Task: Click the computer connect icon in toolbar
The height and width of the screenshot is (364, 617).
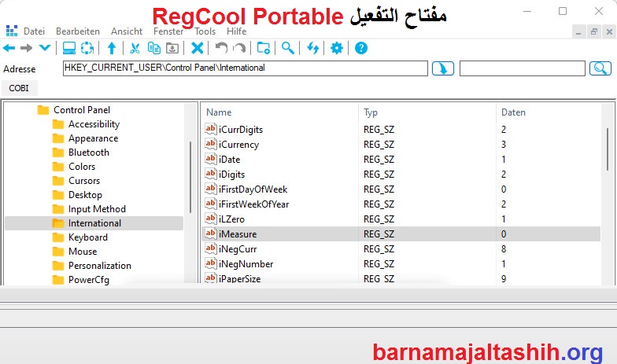Action: [x=69, y=49]
